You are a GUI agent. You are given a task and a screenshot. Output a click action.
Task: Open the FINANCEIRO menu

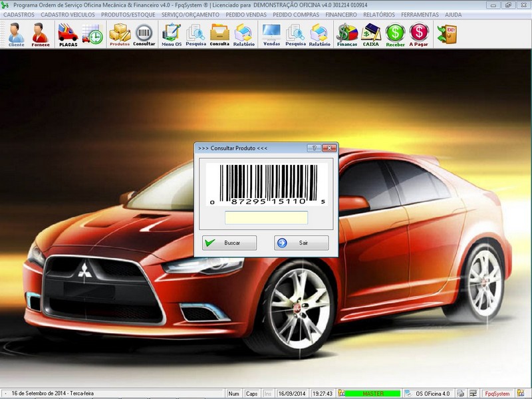pyautogui.click(x=341, y=15)
